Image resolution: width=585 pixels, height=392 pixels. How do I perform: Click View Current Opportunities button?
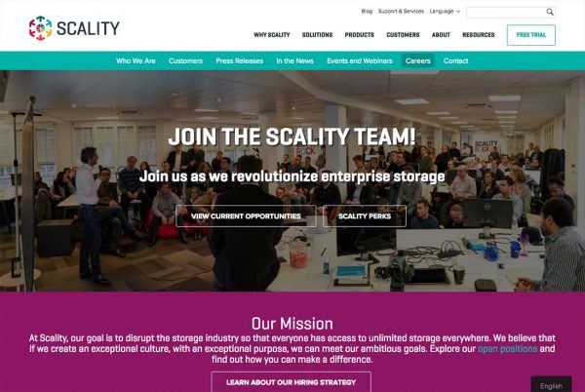point(246,216)
